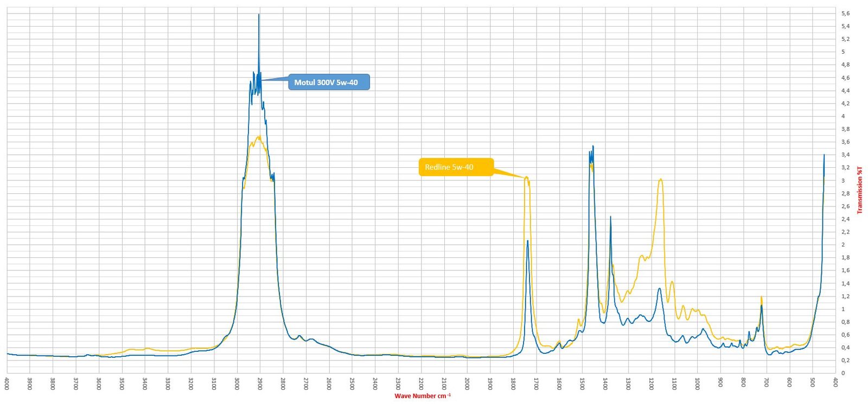The height and width of the screenshot is (404, 868).
Task: Click the '3700' wave number tick label
Action: coord(76,383)
